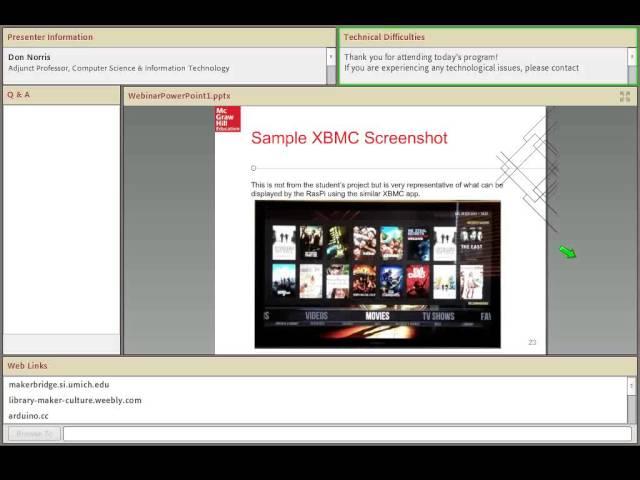Click the McGraw Hill Education logo
The height and width of the screenshot is (480, 640).
228,119
